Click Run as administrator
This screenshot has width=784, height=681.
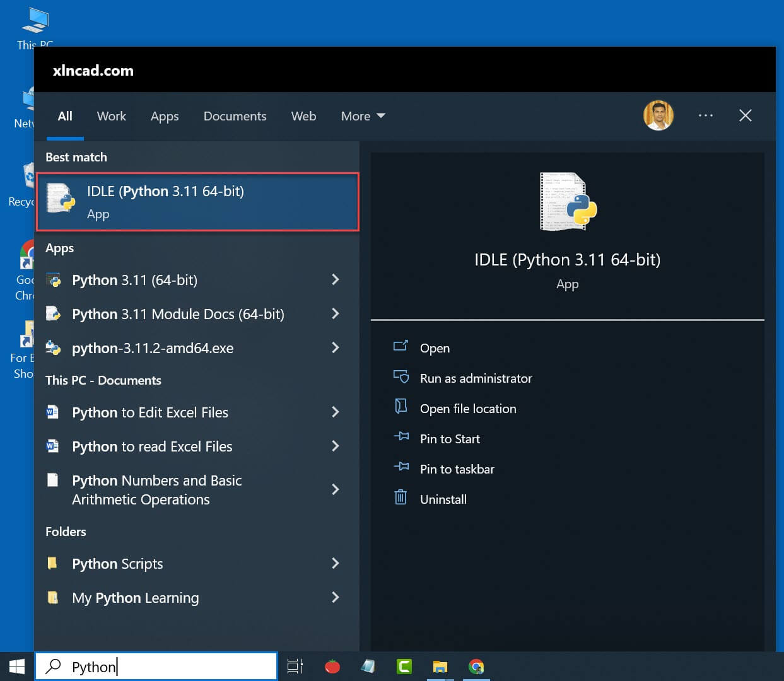pos(476,378)
